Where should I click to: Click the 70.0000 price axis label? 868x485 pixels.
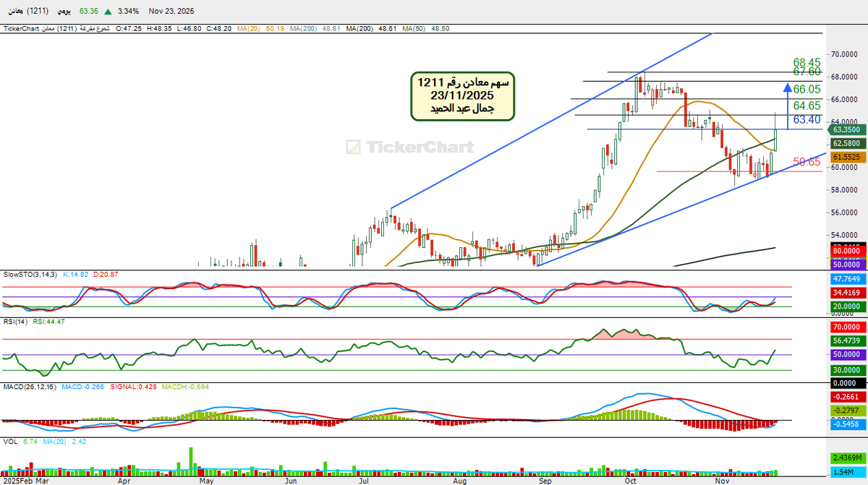point(846,54)
